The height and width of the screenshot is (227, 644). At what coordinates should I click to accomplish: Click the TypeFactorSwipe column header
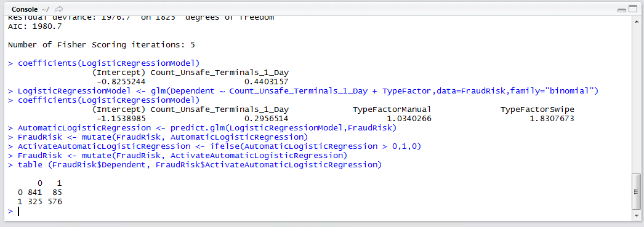tap(537, 110)
